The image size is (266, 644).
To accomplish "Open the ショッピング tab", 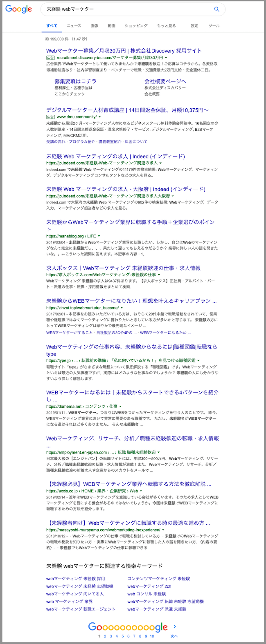I will [136, 26].
